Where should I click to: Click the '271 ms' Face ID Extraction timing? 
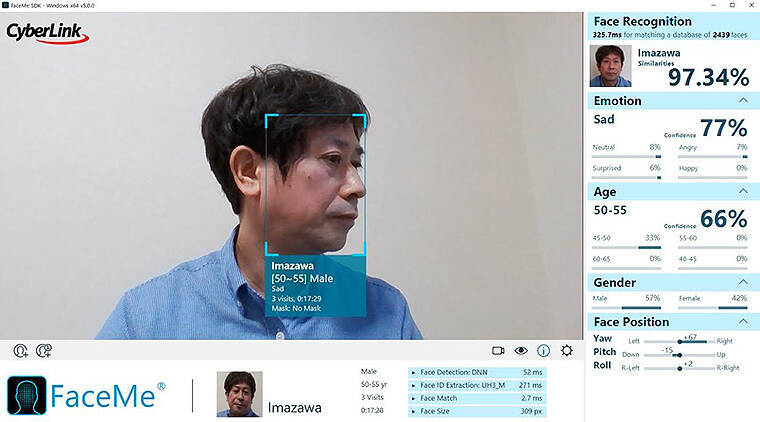coord(531,386)
